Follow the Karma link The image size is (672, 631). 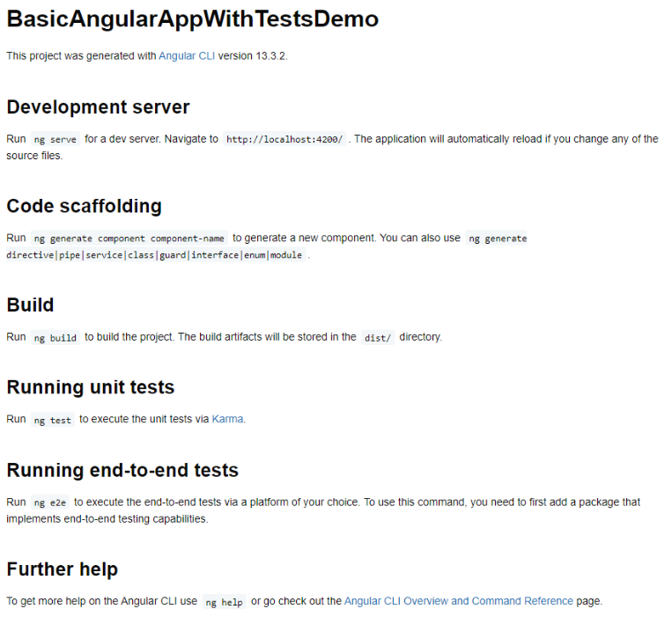tap(227, 419)
